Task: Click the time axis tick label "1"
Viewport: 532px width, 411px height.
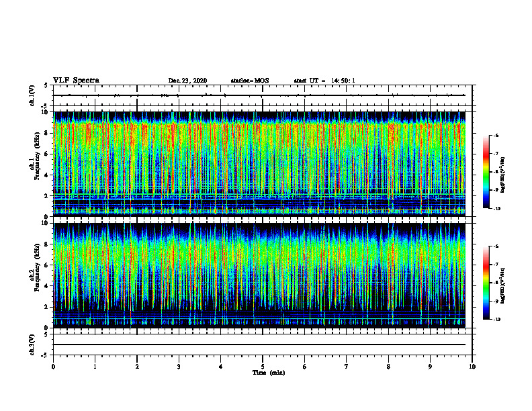Action: click(95, 367)
